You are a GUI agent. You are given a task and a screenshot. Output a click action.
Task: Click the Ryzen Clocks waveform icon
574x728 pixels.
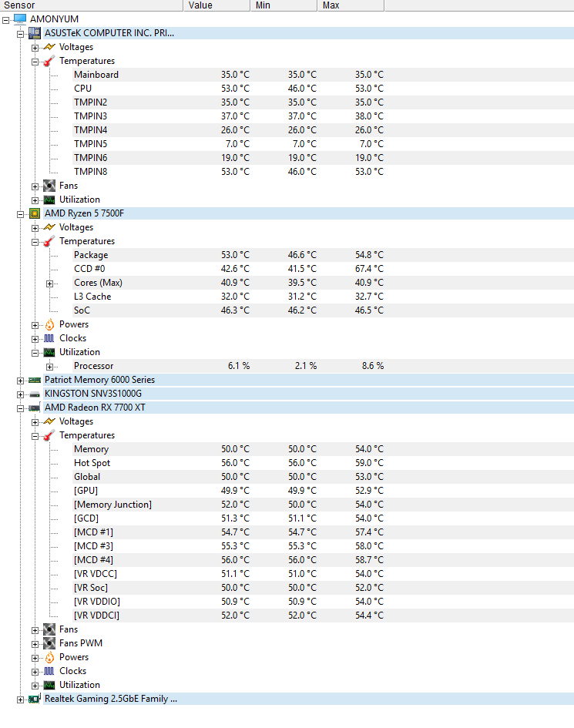49,338
